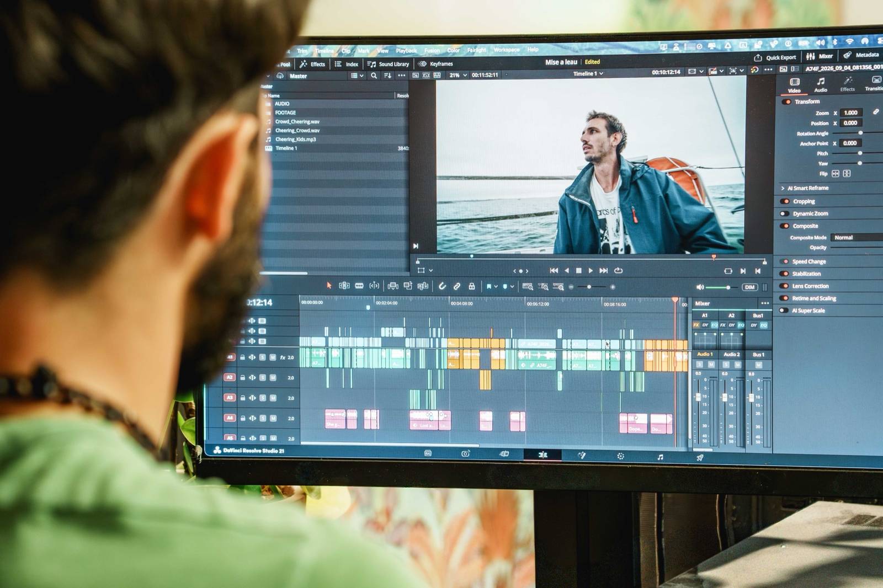Click the Play Reverse button
This screenshot has height=588, width=883.
(566, 270)
